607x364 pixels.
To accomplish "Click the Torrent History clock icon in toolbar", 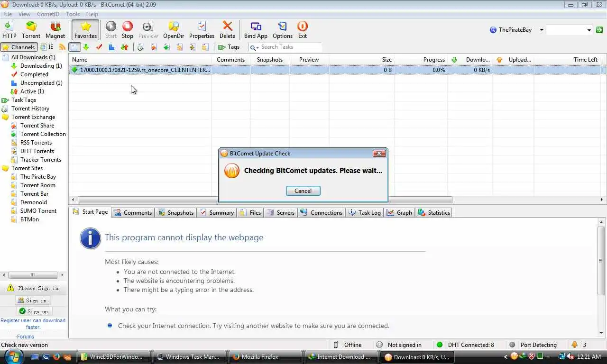I will tap(140, 47).
